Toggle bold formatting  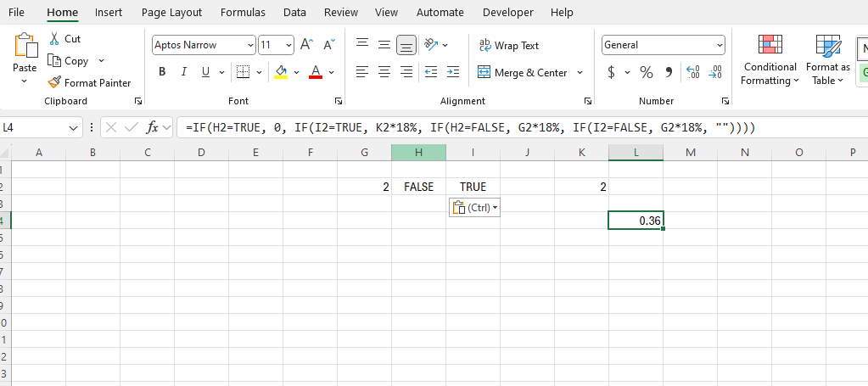tap(162, 72)
